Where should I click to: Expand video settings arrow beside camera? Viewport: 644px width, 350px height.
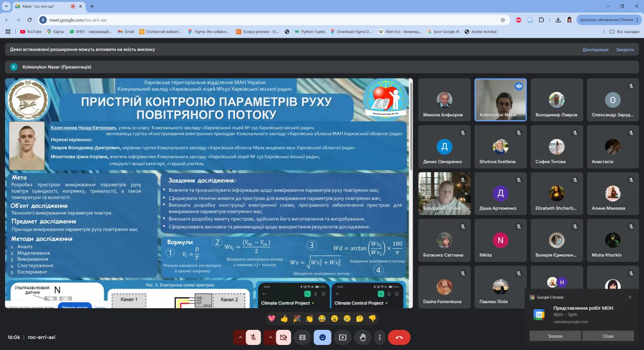point(270,337)
